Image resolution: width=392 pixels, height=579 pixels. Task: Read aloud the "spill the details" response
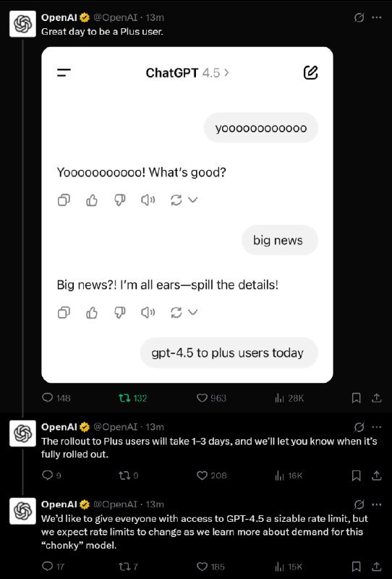coord(148,313)
